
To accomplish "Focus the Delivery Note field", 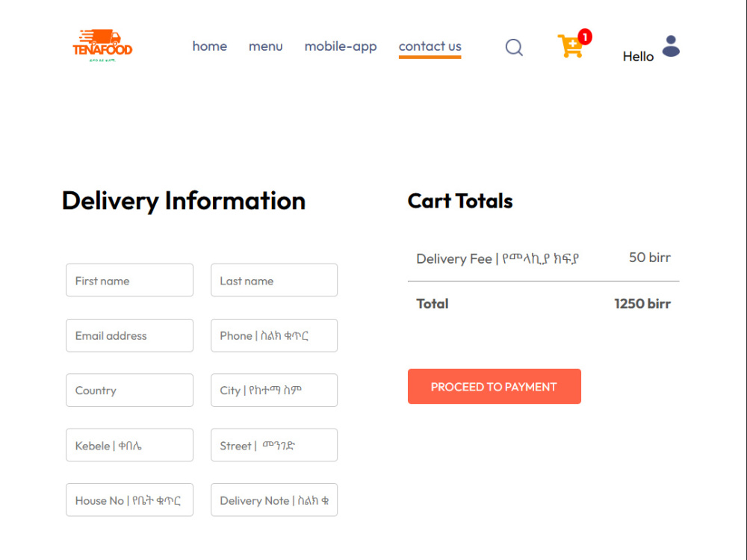I will (x=274, y=500).
